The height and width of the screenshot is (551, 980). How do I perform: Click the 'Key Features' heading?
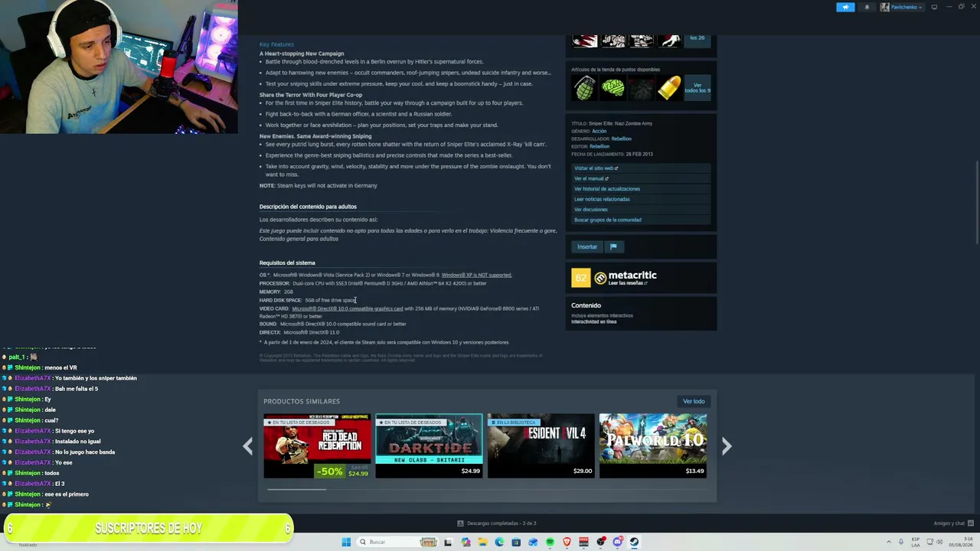tap(276, 44)
